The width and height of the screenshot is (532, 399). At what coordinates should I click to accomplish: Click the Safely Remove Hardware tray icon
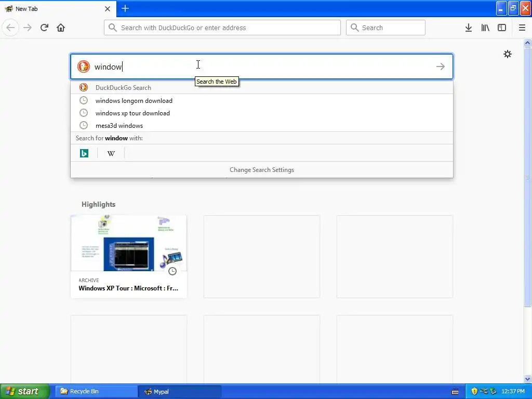pyautogui.click(x=494, y=391)
